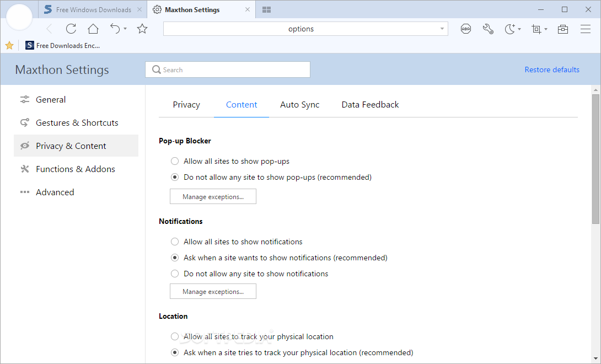Switch to Free Windows Downloads browser tab

coord(93,9)
